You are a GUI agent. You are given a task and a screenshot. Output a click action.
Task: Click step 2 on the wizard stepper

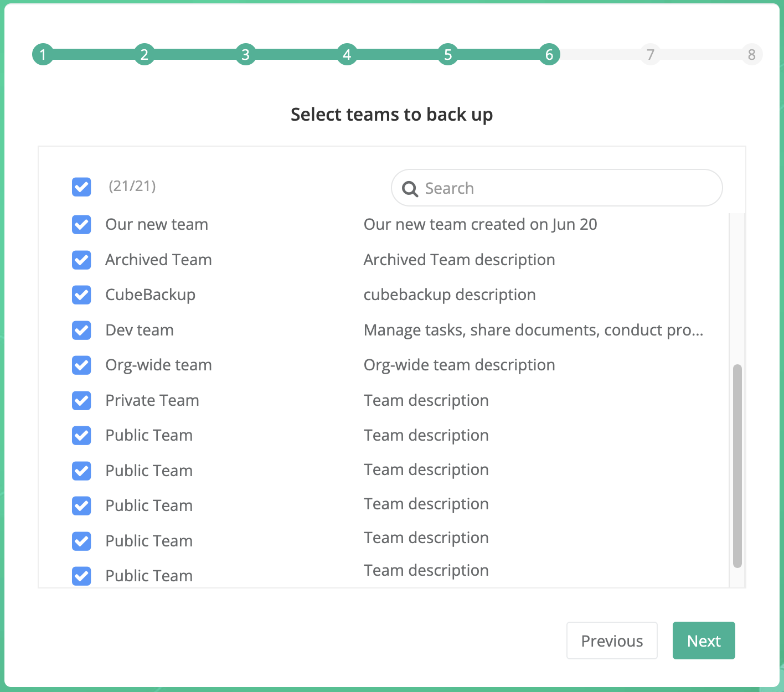[x=144, y=54]
